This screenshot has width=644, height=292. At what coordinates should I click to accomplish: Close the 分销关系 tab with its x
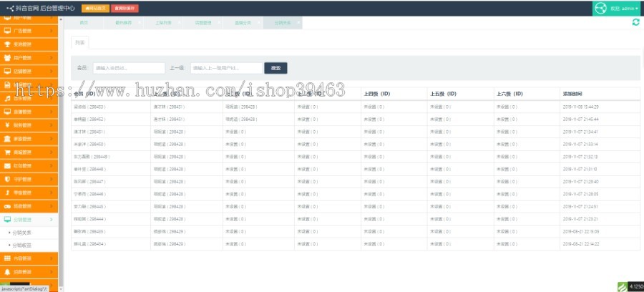click(298, 23)
